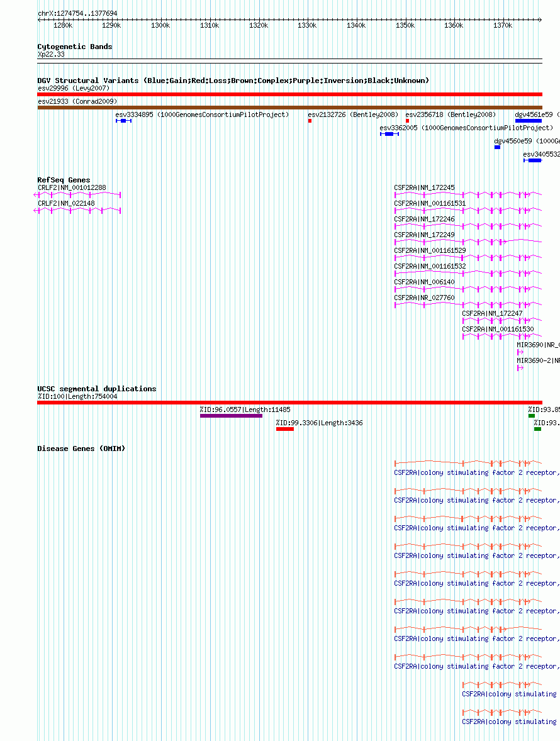The width and height of the screenshot is (560, 741).
Task: Click the esv21933 (Conrad2009) variant label
Action: click(x=77, y=101)
